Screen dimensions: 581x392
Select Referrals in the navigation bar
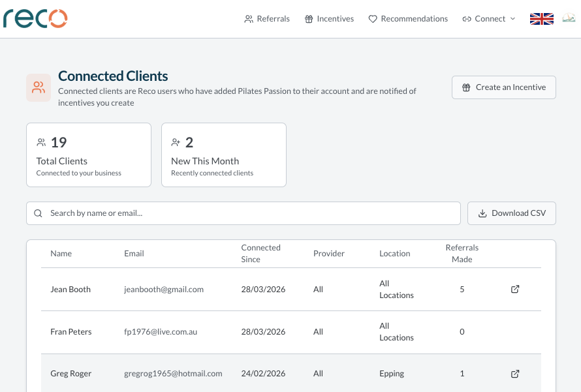click(x=267, y=19)
